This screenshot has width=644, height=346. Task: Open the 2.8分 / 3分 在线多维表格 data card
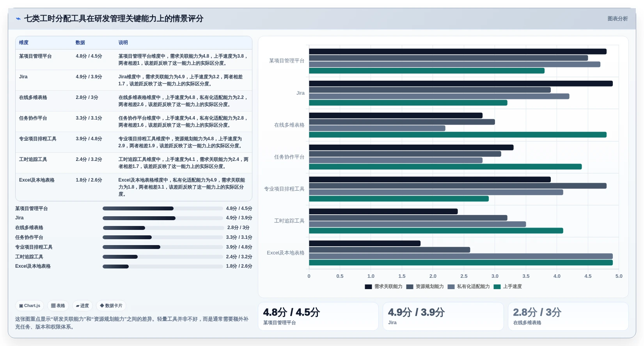point(568,316)
